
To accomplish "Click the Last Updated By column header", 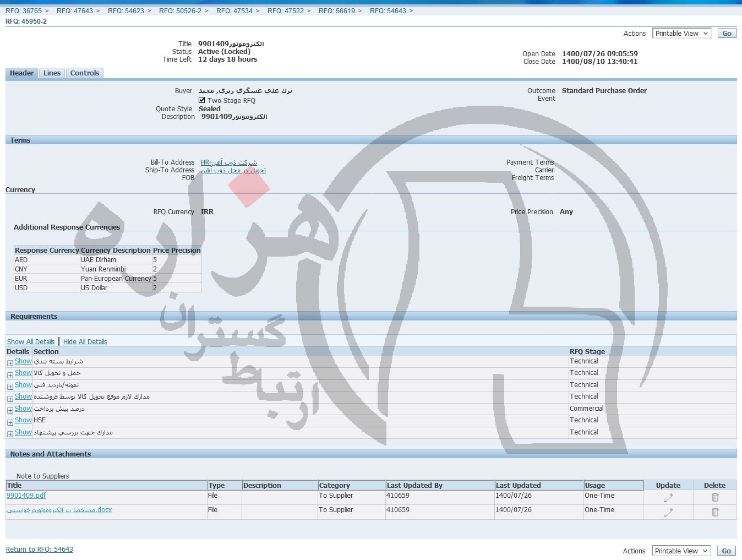I will tap(440, 486).
